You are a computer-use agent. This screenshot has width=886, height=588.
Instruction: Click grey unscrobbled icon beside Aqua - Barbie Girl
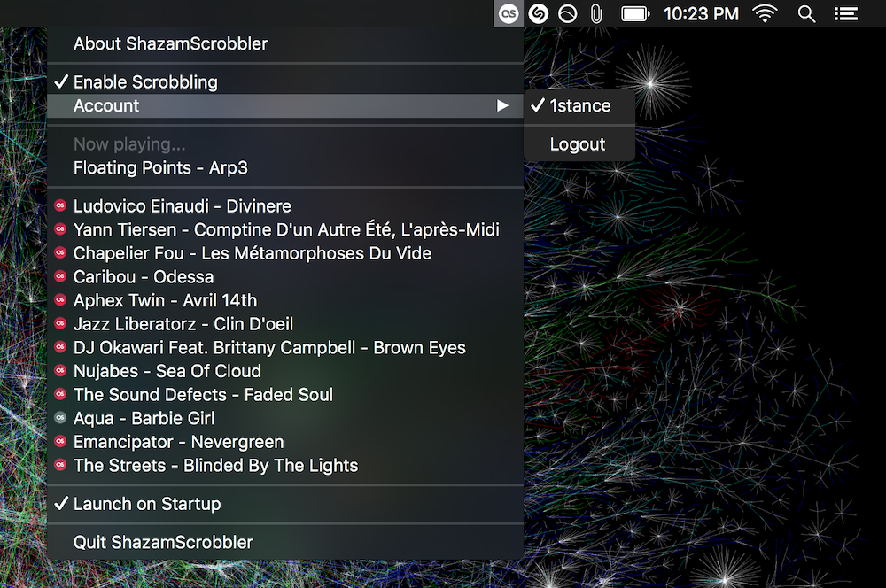point(60,418)
